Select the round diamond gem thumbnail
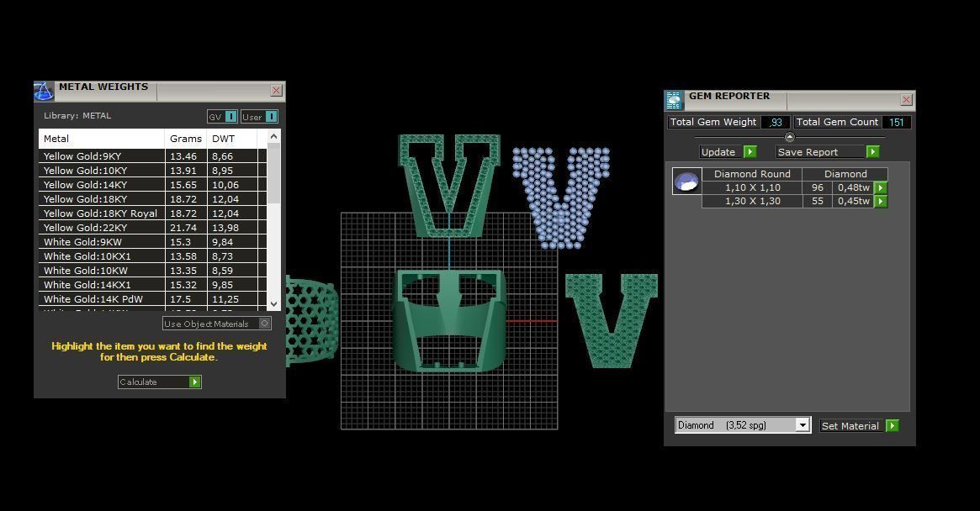980x511 pixels. (686, 182)
